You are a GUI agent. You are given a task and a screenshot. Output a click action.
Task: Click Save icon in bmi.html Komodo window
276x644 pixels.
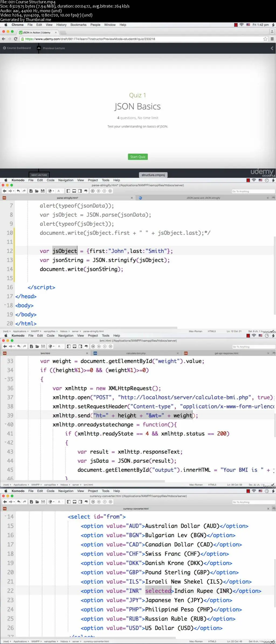click(x=43, y=346)
